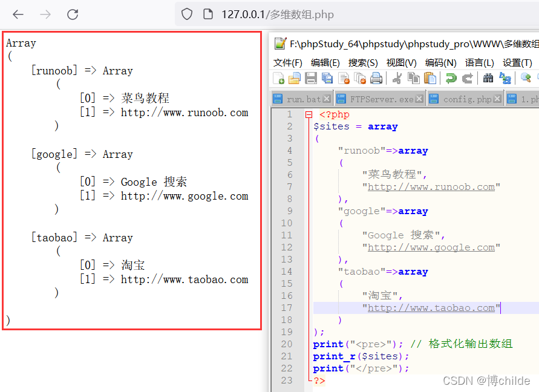Click the [runoob] => Array output text

tap(82, 71)
